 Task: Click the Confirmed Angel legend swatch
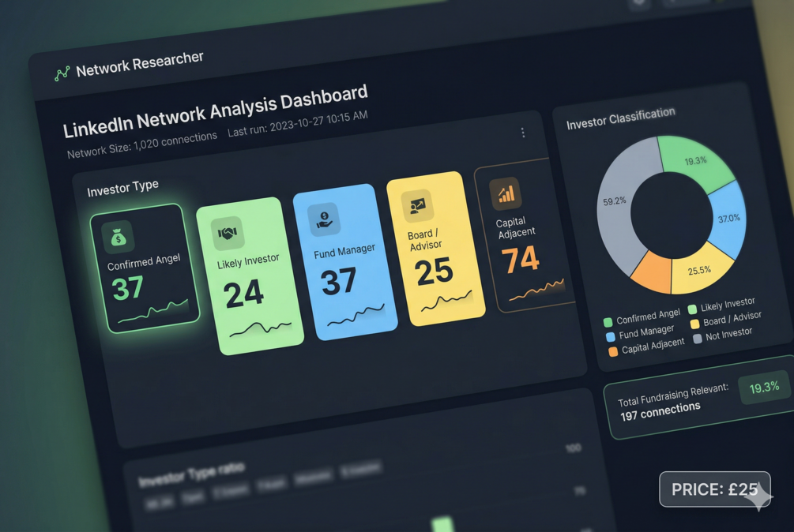608,322
